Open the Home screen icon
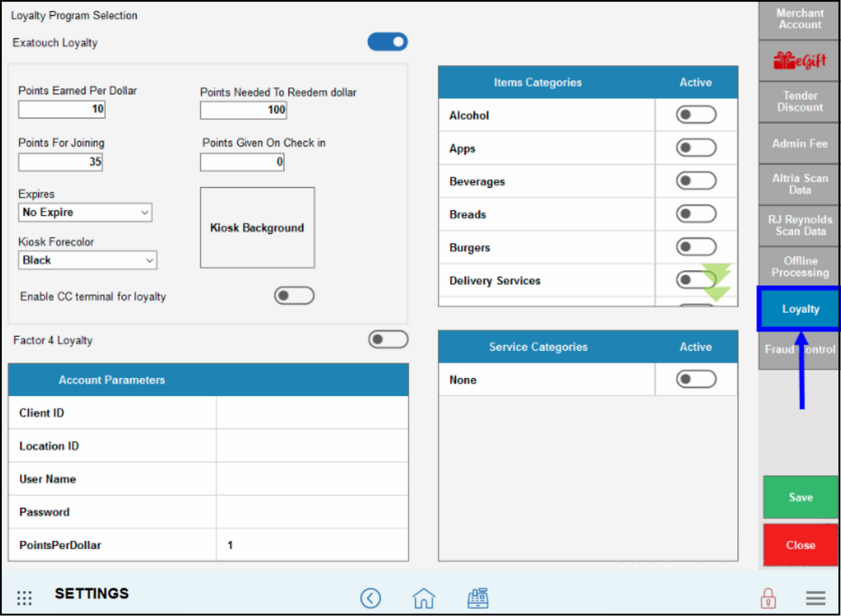841x616 pixels. 423,598
